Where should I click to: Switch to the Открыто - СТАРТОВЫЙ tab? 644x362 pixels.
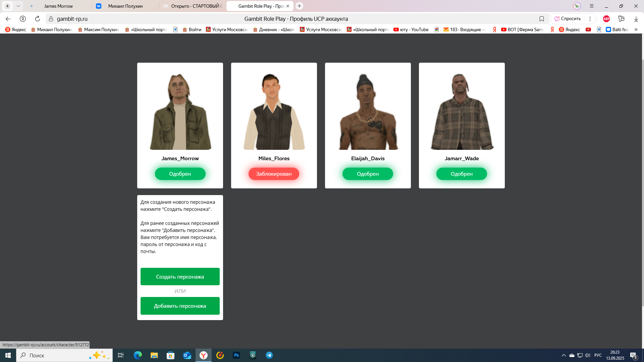coord(193,6)
